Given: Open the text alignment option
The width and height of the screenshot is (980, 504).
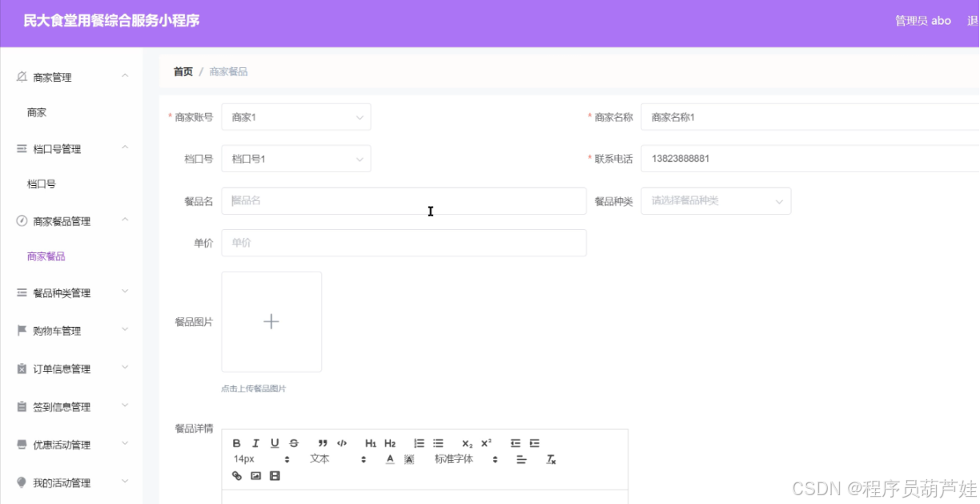Looking at the screenshot, I should pyautogui.click(x=521, y=460).
